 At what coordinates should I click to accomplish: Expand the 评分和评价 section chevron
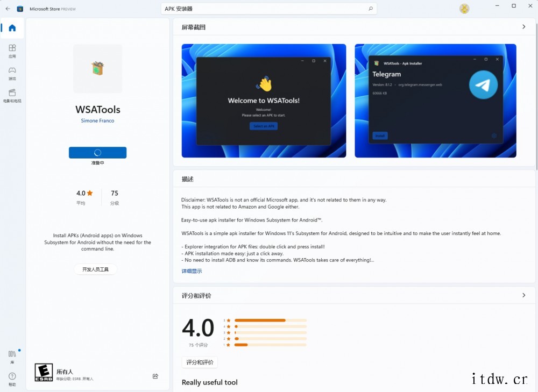click(523, 295)
